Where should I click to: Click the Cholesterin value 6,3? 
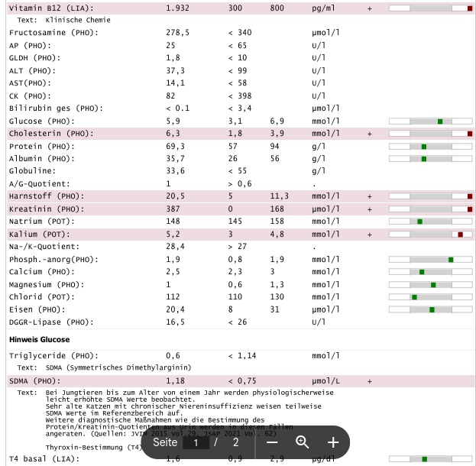point(173,133)
